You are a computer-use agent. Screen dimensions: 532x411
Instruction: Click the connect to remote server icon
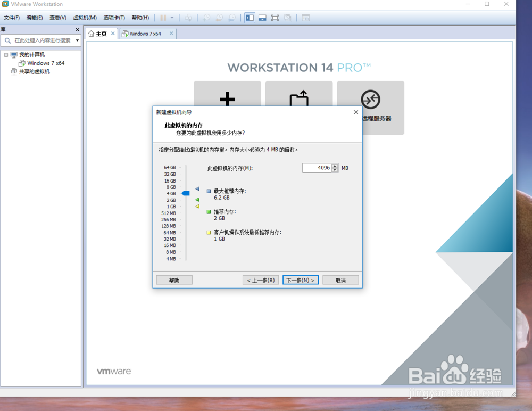coord(370,100)
